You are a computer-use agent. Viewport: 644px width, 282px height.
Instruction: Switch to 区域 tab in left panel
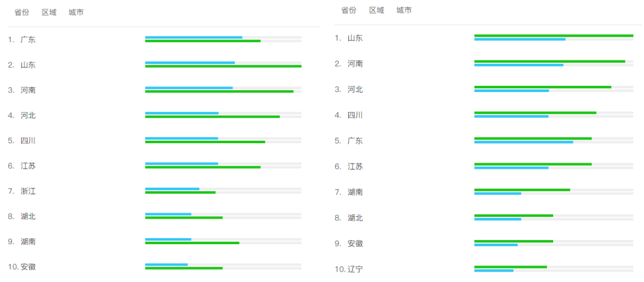click(49, 13)
